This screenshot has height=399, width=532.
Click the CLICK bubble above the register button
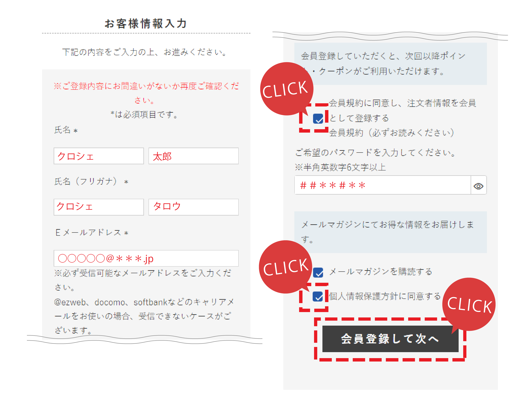point(469,304)
